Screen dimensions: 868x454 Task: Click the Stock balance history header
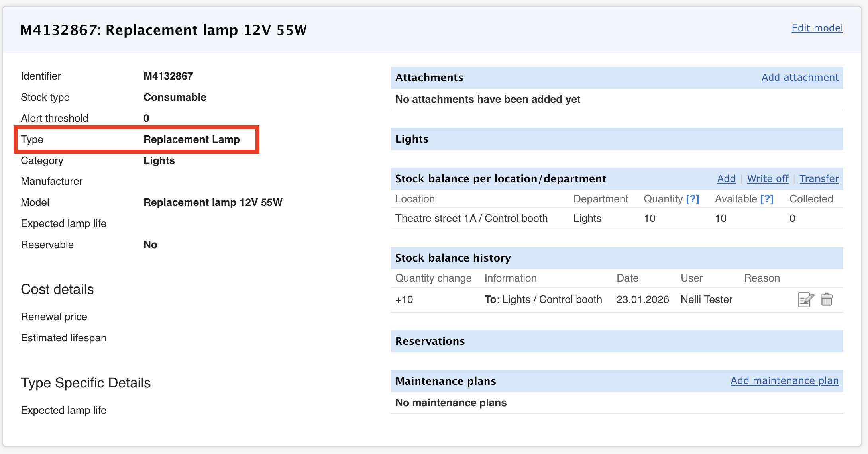pos(453,258)
